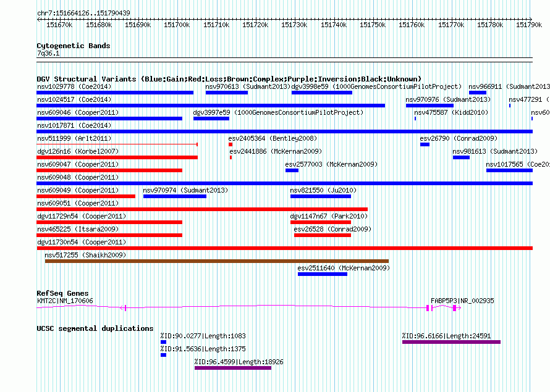This screenshot has height=392, width=550.
Task: Click the 151730k ruler tick label
Action: point(294,25)
